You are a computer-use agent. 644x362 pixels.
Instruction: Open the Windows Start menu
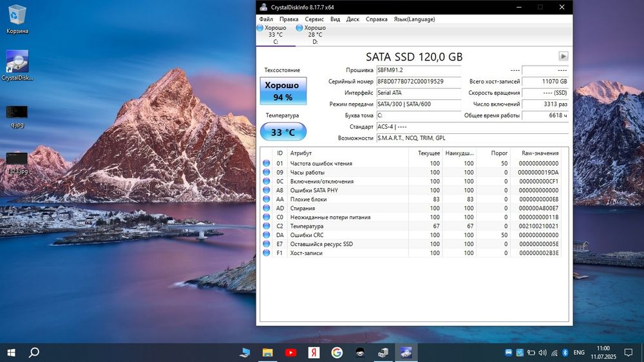[x=11, y=352]
